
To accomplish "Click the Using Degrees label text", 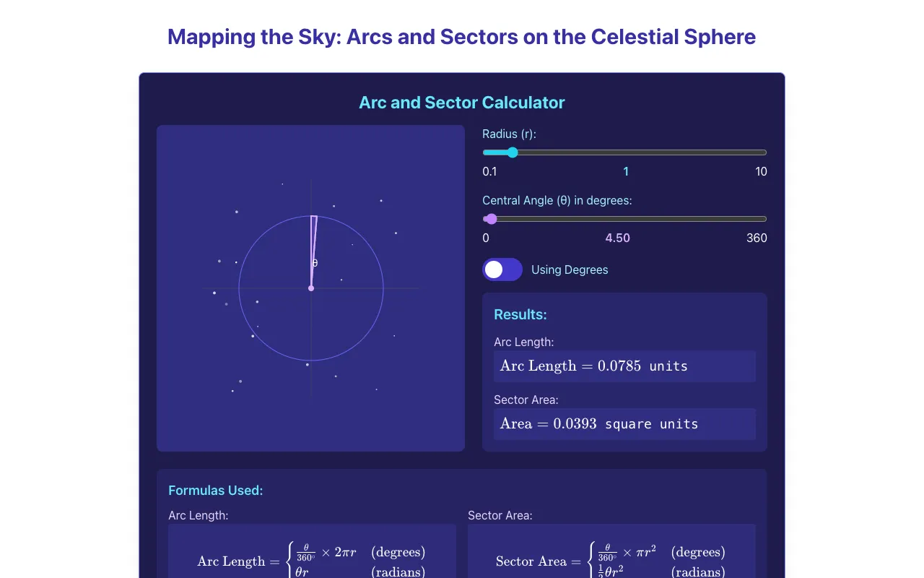I will (570, 269).
